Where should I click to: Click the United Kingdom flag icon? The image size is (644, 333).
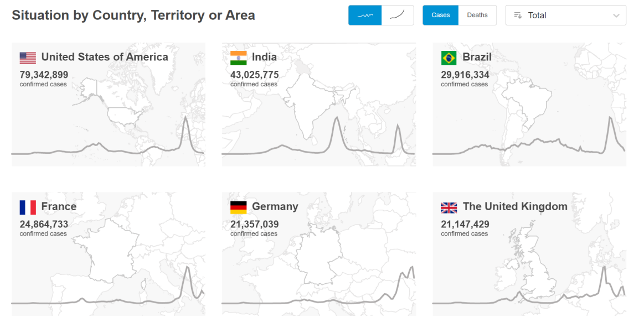click(x=449, y=207)
